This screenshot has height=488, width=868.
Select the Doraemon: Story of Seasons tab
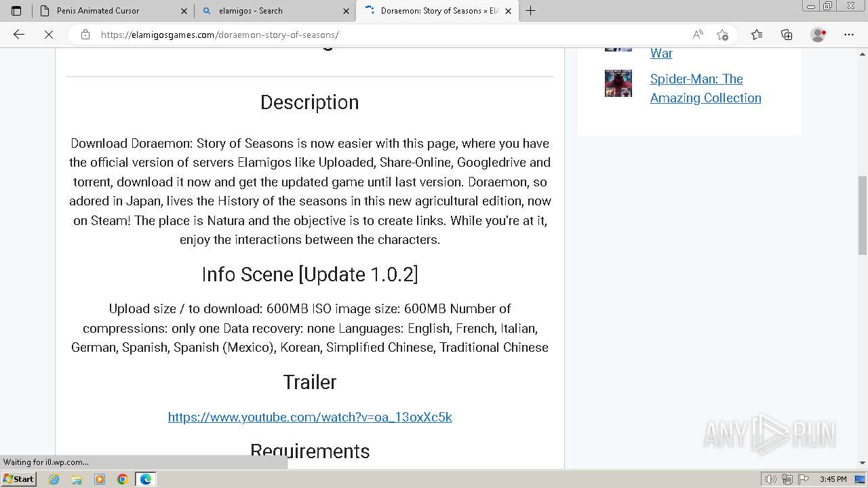pyautogui.click(x=437, y=11)
